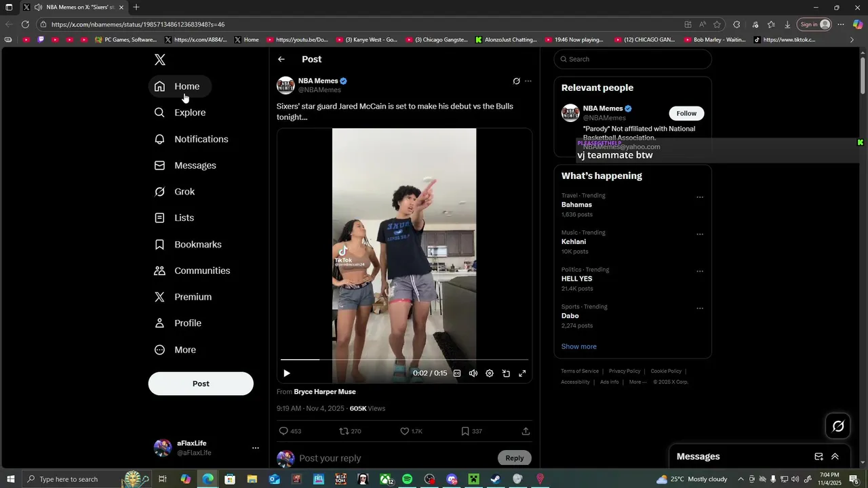
Task: Open more options for Bahamas trend
Action: (700, 198)
